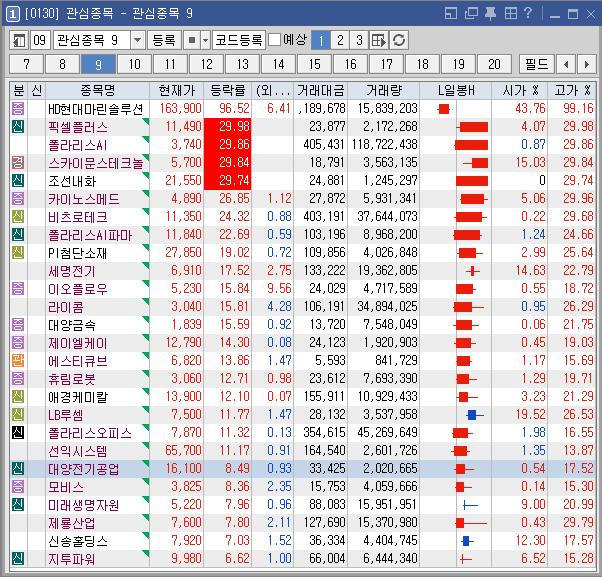The height and width of the screenshot is (577, 602).
Task: Click stock name 휴림로봇
Action: [72, 379]
